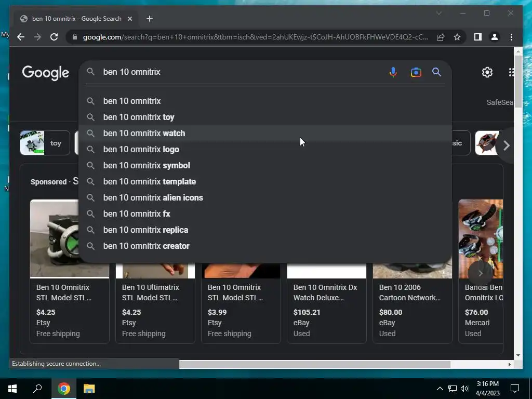View site information lock icon

coord(75,37)
